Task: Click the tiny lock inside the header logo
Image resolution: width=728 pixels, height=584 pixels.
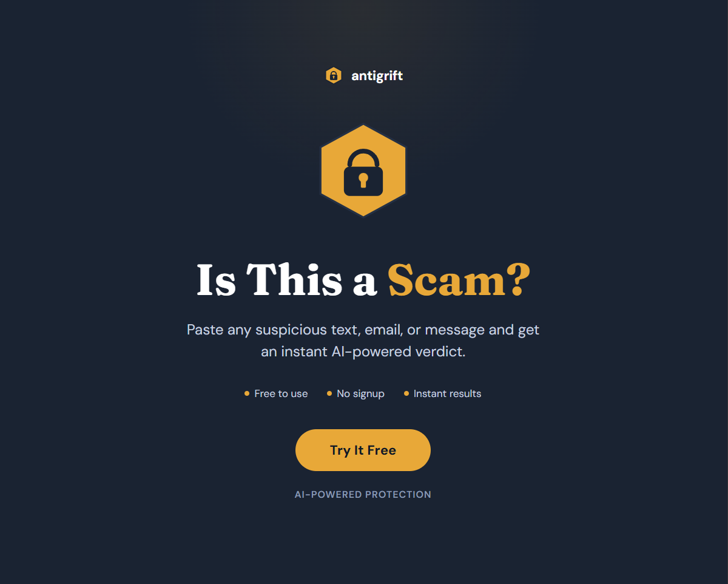Action: tap(333, 76)
